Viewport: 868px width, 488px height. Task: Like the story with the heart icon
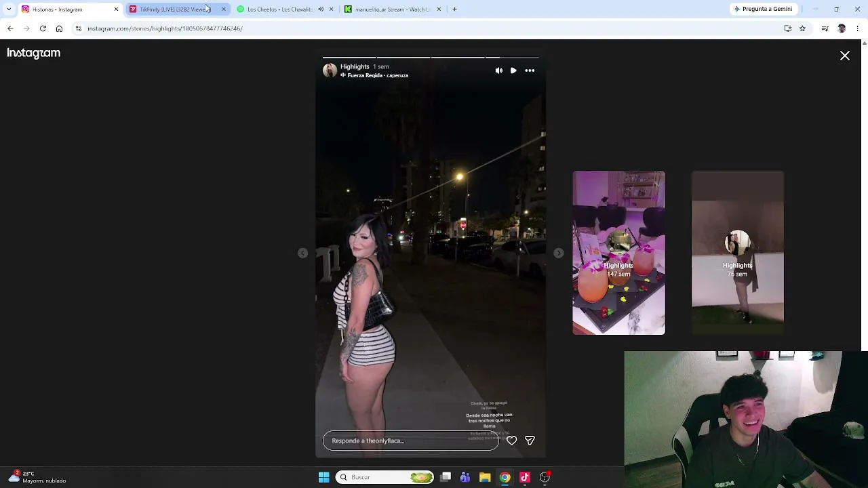(512, 441)
